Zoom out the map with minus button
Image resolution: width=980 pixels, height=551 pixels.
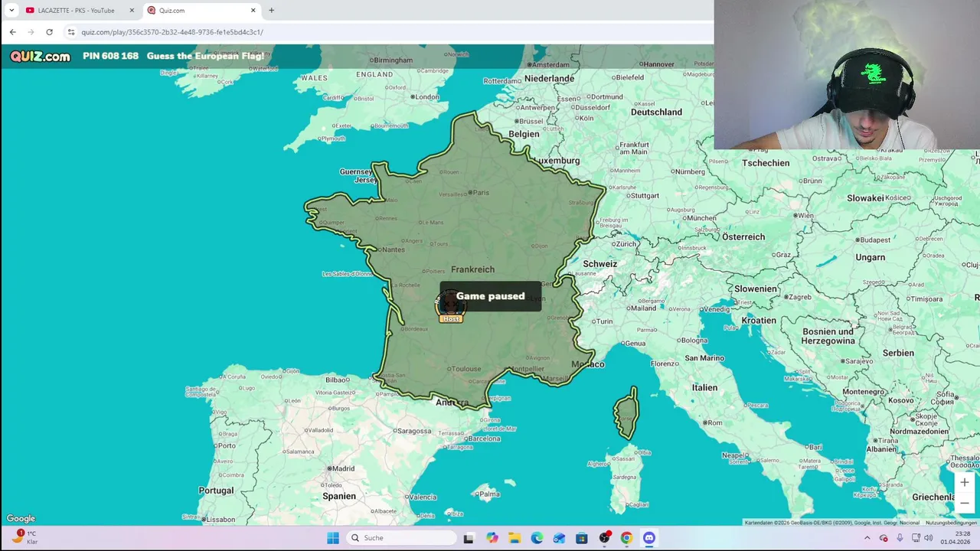pyautogui.click(x=965, y=503)
